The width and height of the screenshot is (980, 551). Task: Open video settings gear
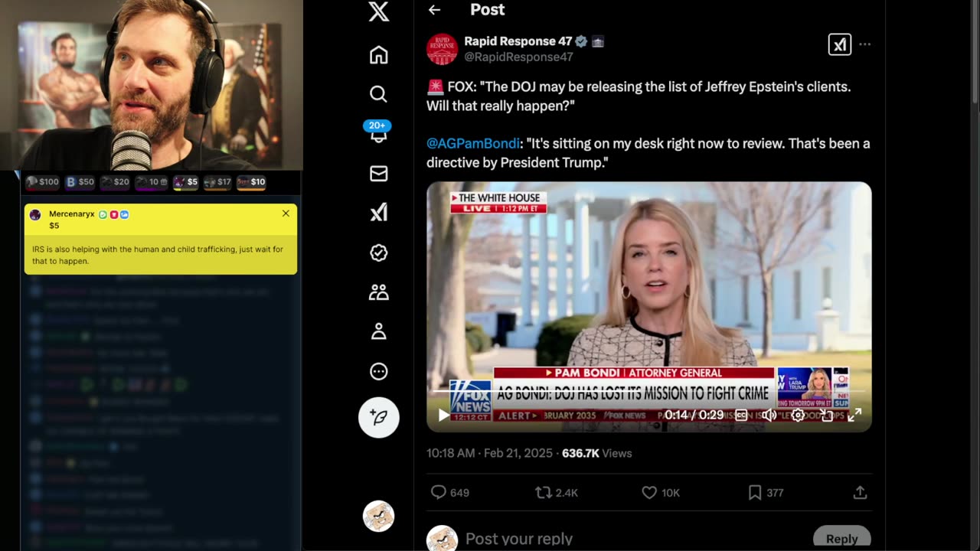798,415
